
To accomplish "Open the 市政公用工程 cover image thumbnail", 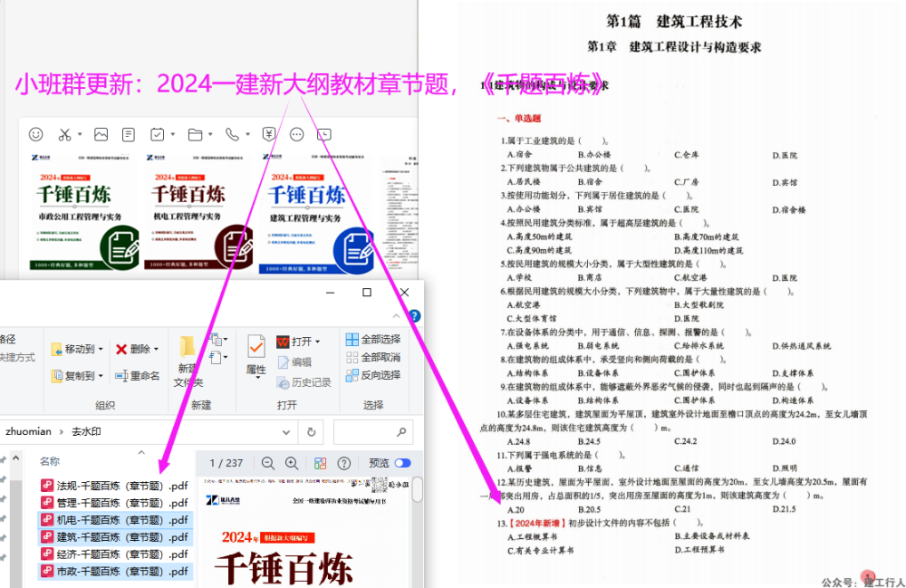I will [82, 212].
